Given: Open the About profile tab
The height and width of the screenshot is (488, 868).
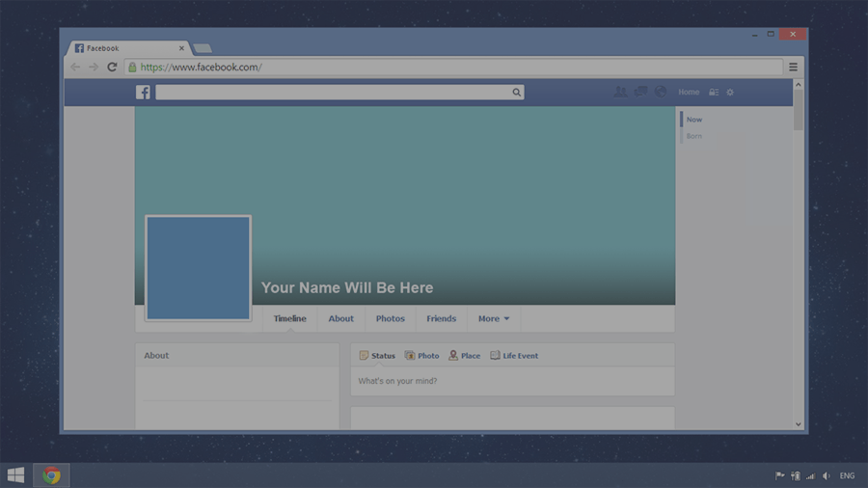Looking at the screenshot, I should [x=341, y=318].
